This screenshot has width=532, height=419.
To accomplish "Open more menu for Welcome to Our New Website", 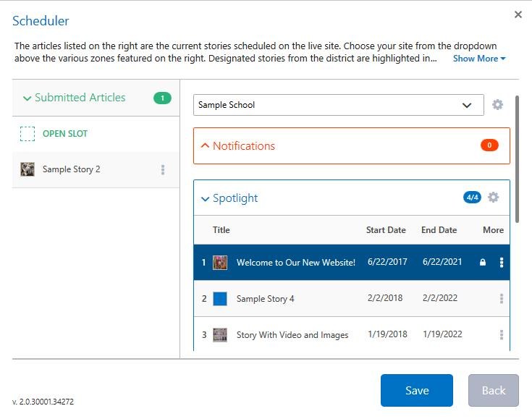I will tap(502, 263).
